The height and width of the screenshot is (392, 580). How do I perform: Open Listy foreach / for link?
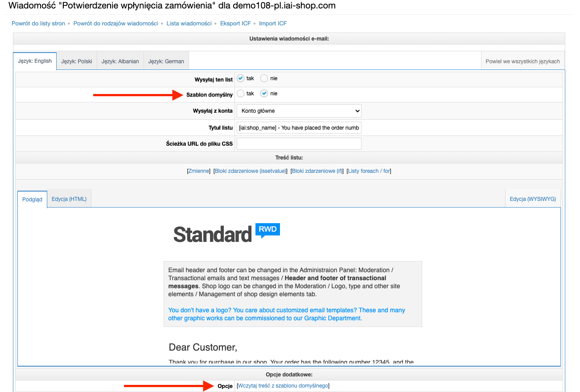click(x=369, y=171)
